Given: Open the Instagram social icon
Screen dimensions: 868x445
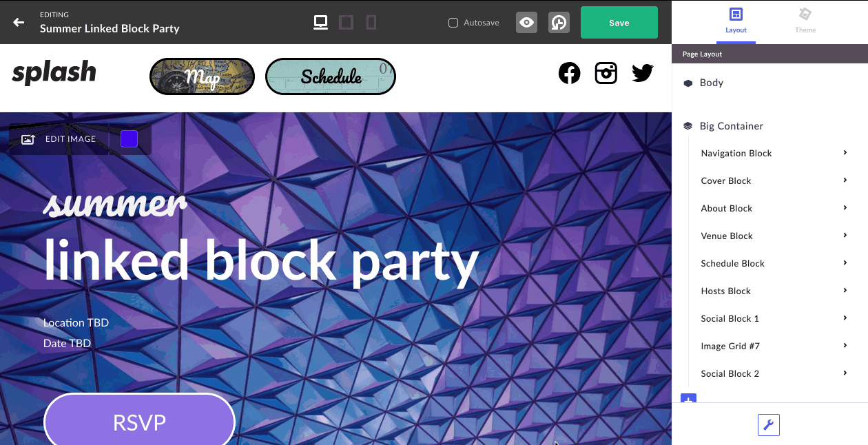Looking at the screenshot, I should coord(606,73).
